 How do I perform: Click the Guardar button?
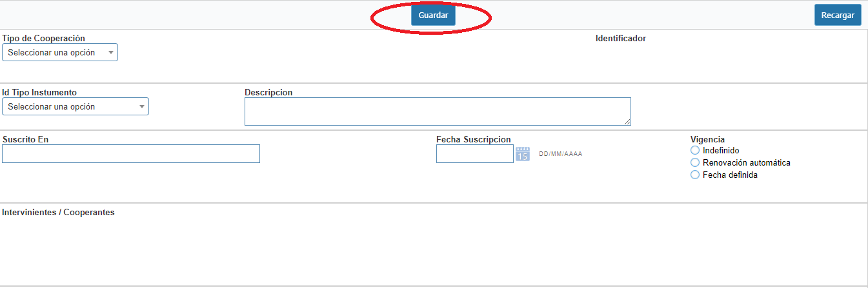(433, 15)
